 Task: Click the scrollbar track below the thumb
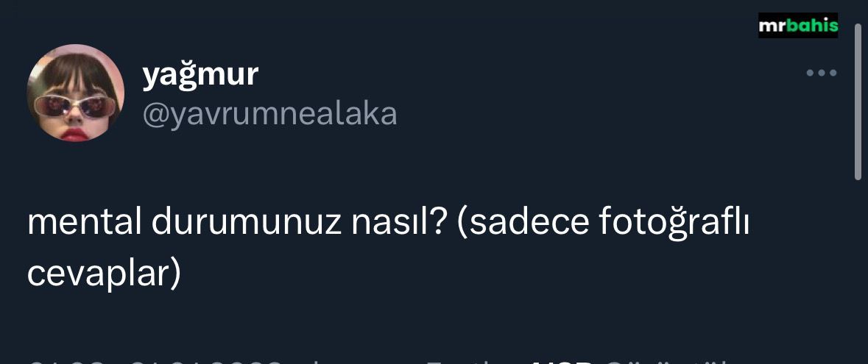tap(857, 272)
